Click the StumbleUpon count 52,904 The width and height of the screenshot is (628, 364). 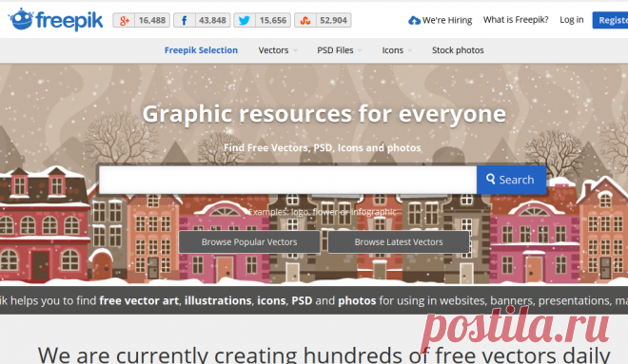(x=334, y=20)
